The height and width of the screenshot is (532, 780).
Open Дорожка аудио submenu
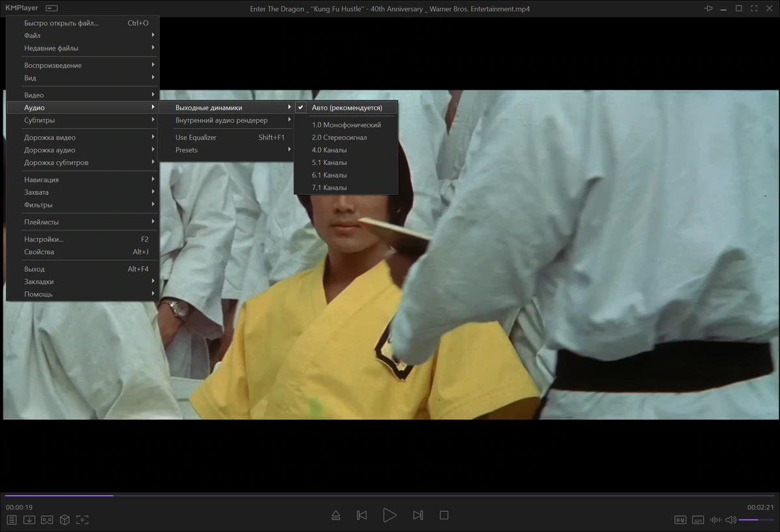pyautogui.click(x=83, y=150)
